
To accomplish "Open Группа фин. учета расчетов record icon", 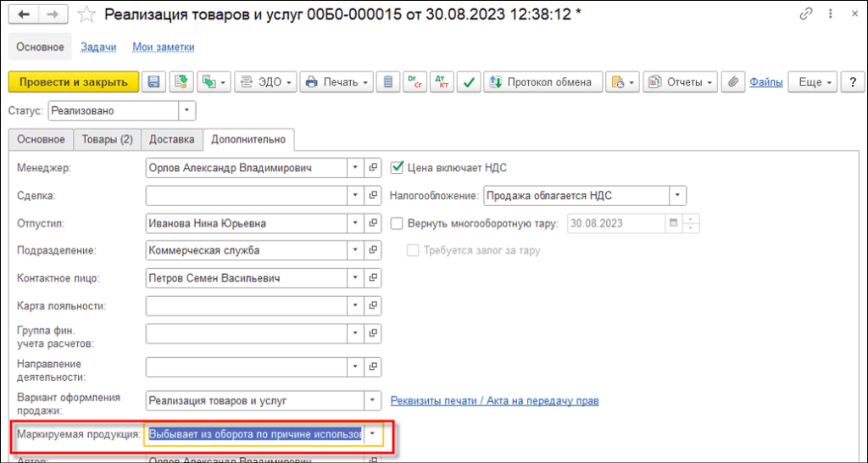I will pyautogui.click(x=373, y=333).
